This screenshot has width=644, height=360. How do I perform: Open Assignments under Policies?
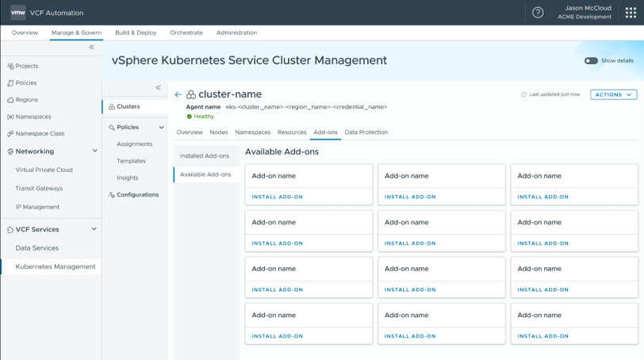coord(134,144)
